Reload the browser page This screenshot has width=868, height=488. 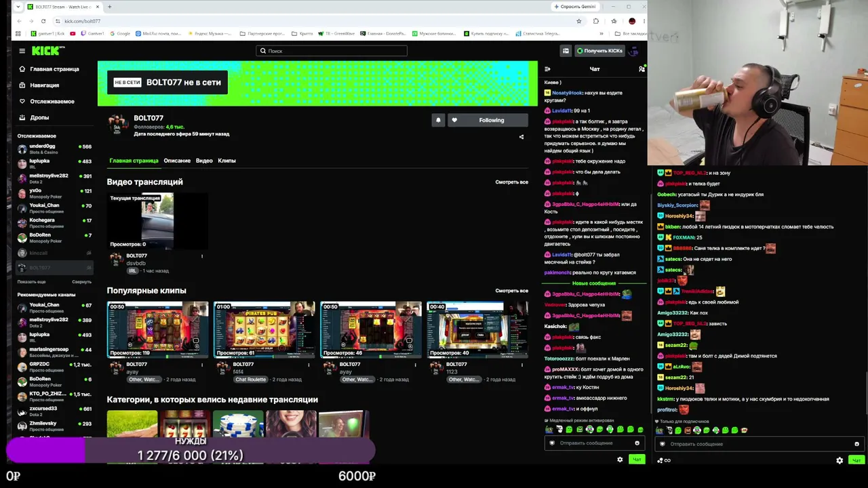click(x=43, y=21)
